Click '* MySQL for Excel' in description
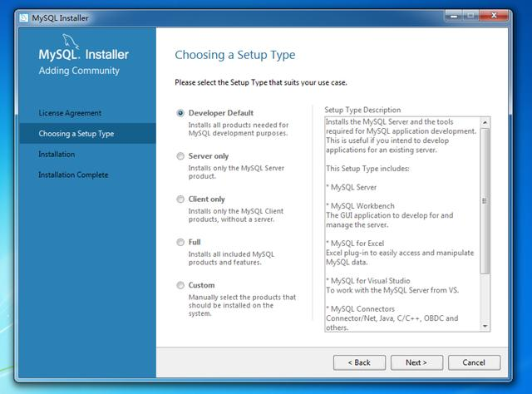532x394 pixels. [x=355, y=244]
